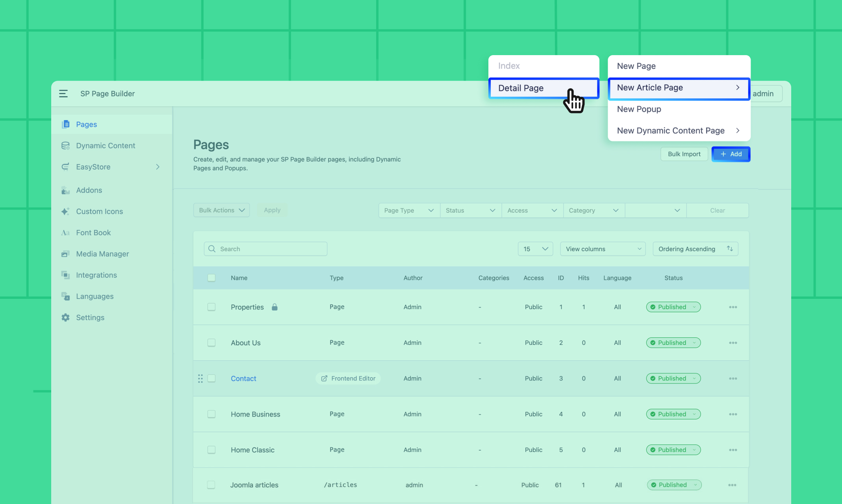
Task: Open Dynamic Content via its sidebar icon
Action: (x=65, y=146)
